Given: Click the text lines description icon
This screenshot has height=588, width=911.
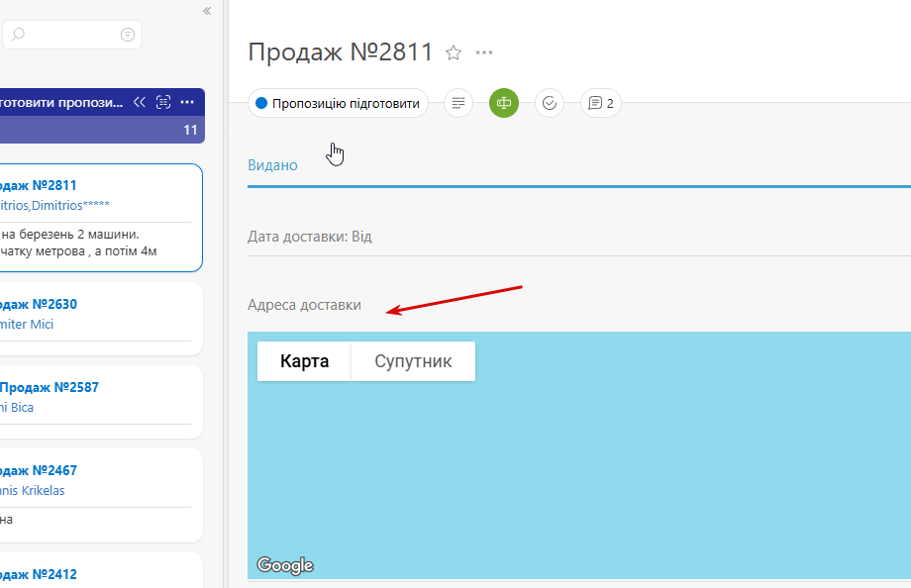Looking at the screenshot, I should pyautogui.click(x=458, y=103).
